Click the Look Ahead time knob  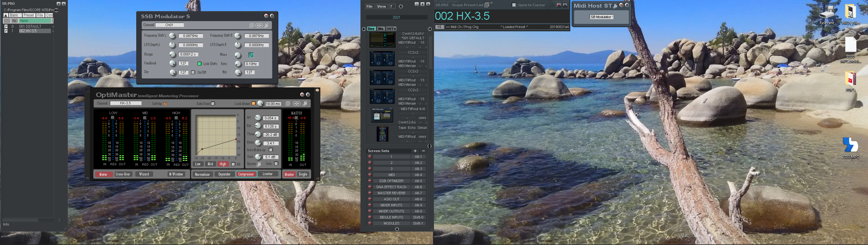260,104
